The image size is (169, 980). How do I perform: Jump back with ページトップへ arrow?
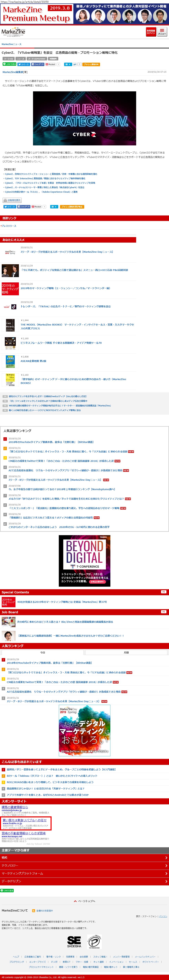[85, 901]
